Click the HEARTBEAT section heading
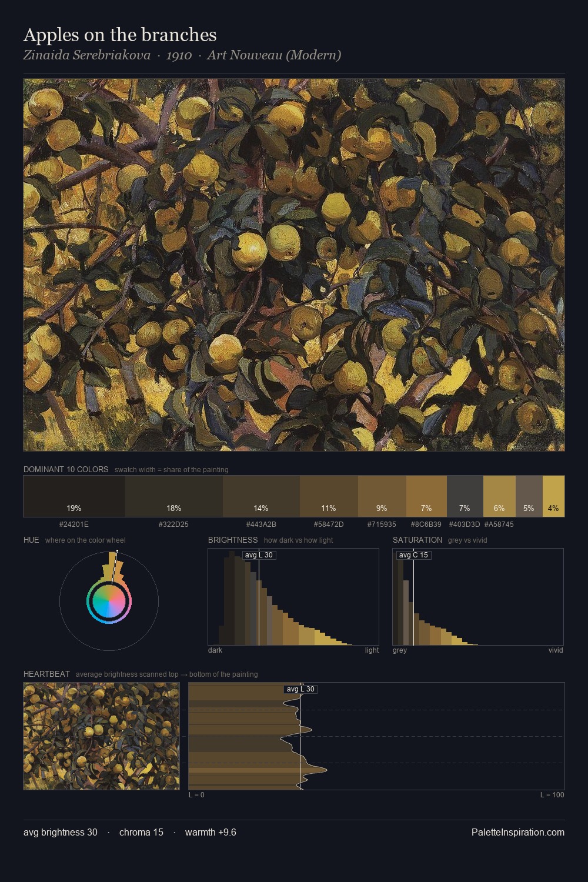Viewport: 588px width, 882px height. (x=46, y=674)
